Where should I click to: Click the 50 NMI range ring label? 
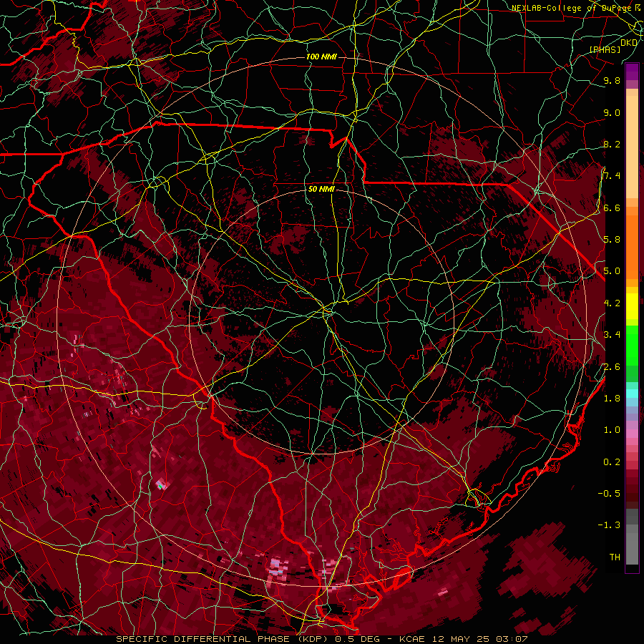tap(321, 189)
